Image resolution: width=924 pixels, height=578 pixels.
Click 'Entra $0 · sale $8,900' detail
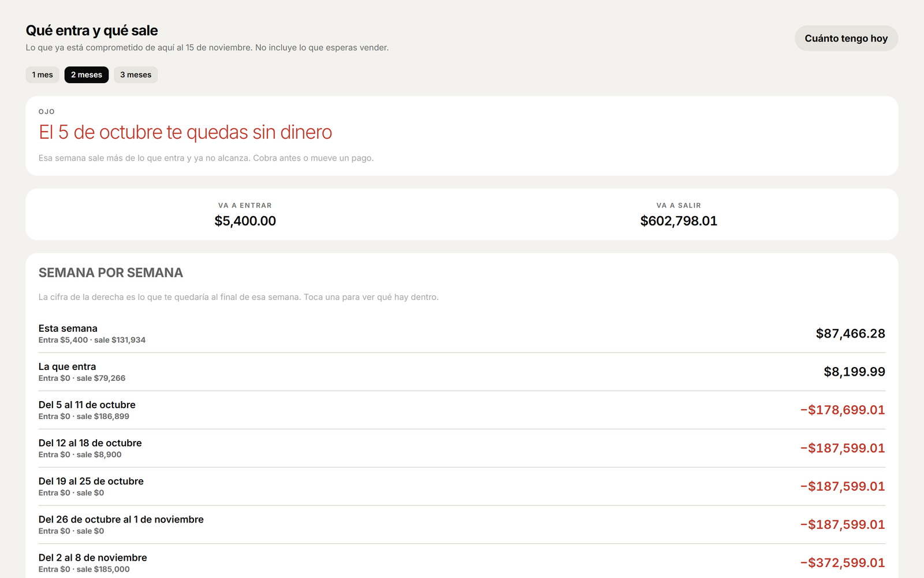coord(80,454)
